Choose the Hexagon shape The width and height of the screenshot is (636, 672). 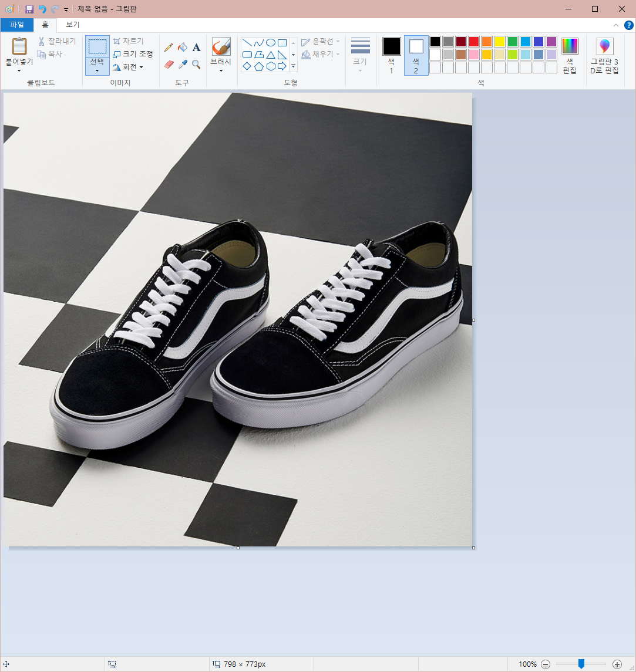point(271,66)
